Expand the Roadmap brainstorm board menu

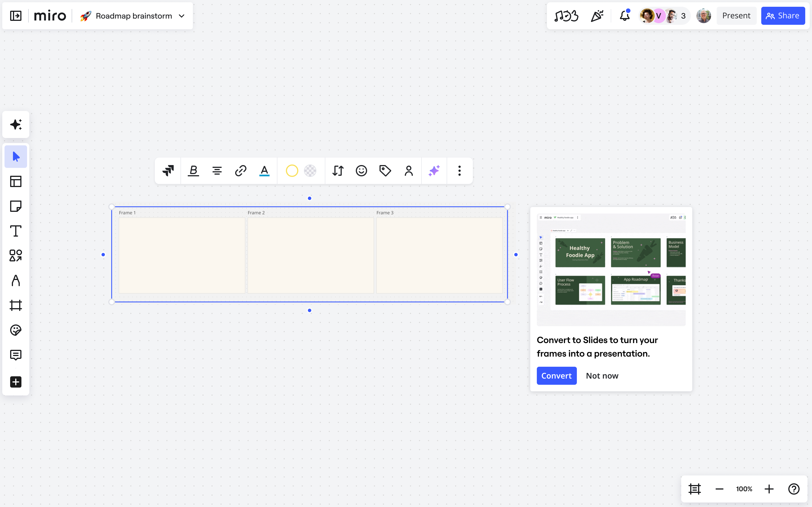pos(182,16)
